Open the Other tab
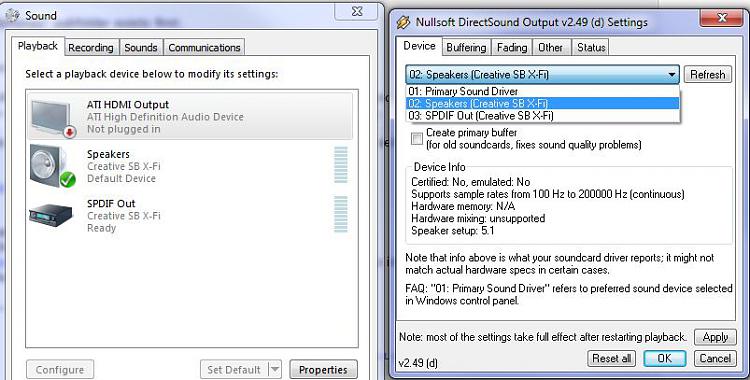Viewport: 750px width, 380px height. click(x=551, y=47)
